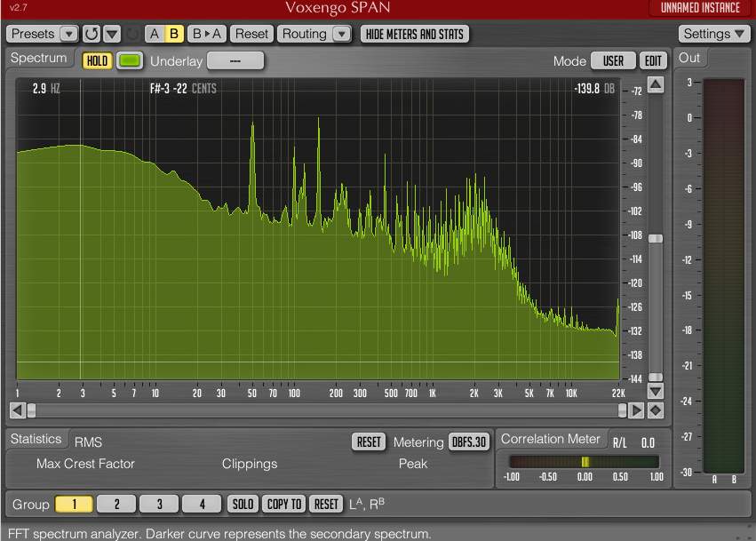Click the diamond zoom reset icon
Image resolution: width=756 pixels, height=541 pixels.
coord(656,410)
